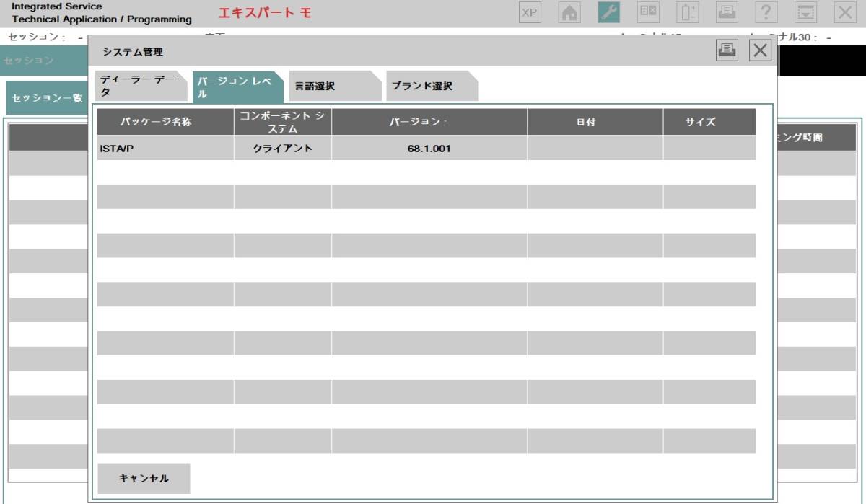The image size is (866, 504).
Task: Open the question mark help icon
Action: (766, 12)
